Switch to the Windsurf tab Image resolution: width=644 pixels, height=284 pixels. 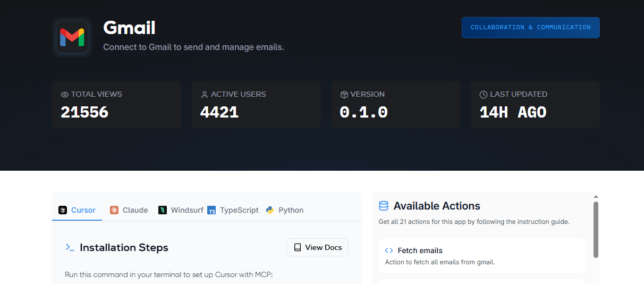181,210
